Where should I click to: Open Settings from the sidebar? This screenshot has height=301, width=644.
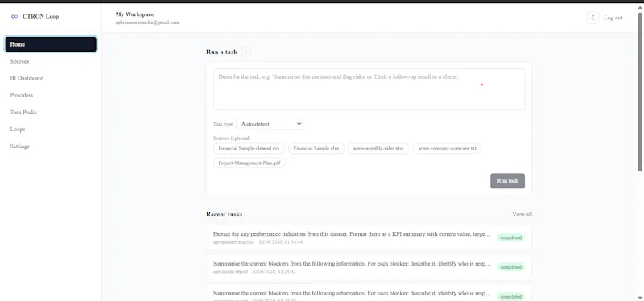pos(19,146)
